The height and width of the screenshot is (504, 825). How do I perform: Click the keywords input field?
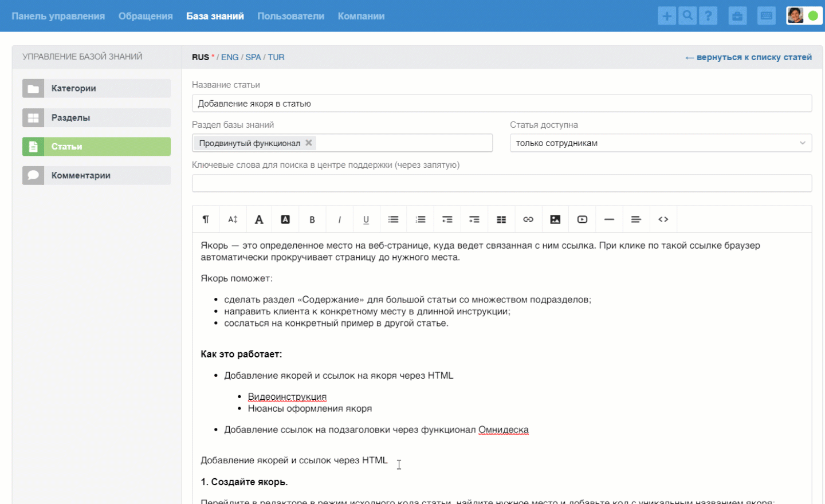click(x=502, y=183)
